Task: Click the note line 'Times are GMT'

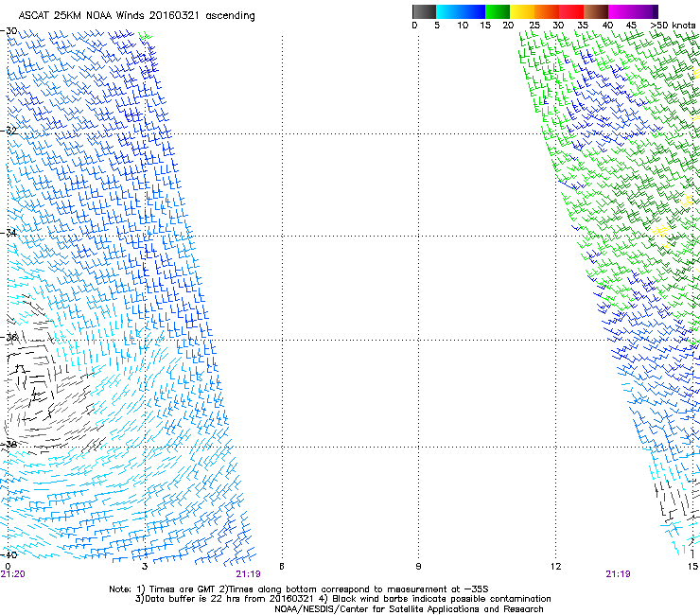Action: coord(184,589)
